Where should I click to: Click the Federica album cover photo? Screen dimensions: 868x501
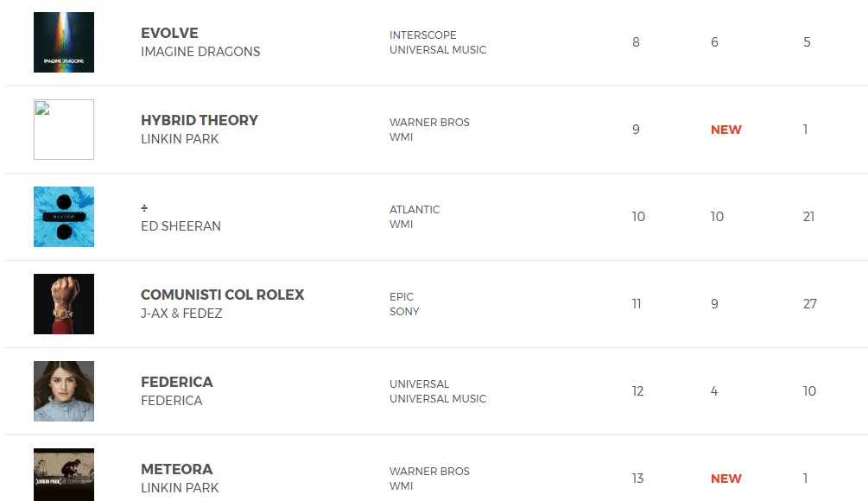[x=64, y=391]
